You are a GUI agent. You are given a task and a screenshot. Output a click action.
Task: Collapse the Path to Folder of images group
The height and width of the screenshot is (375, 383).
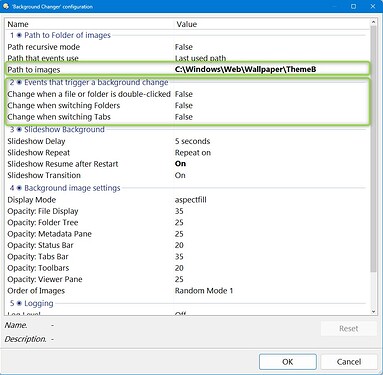(19, 35)
